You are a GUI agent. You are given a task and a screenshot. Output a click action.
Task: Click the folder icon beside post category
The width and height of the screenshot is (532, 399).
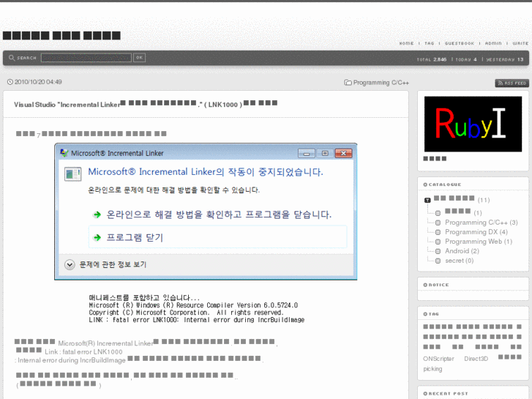(348, 83)
